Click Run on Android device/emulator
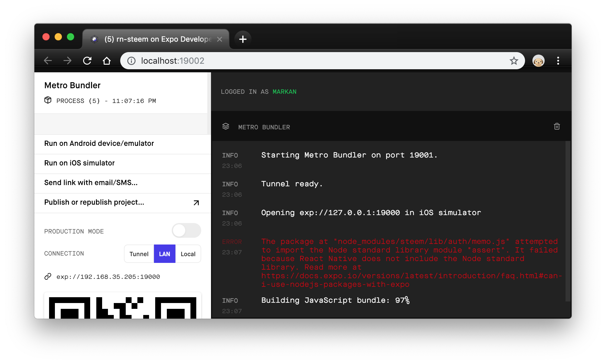606x364 pixels. coord(99,143)
